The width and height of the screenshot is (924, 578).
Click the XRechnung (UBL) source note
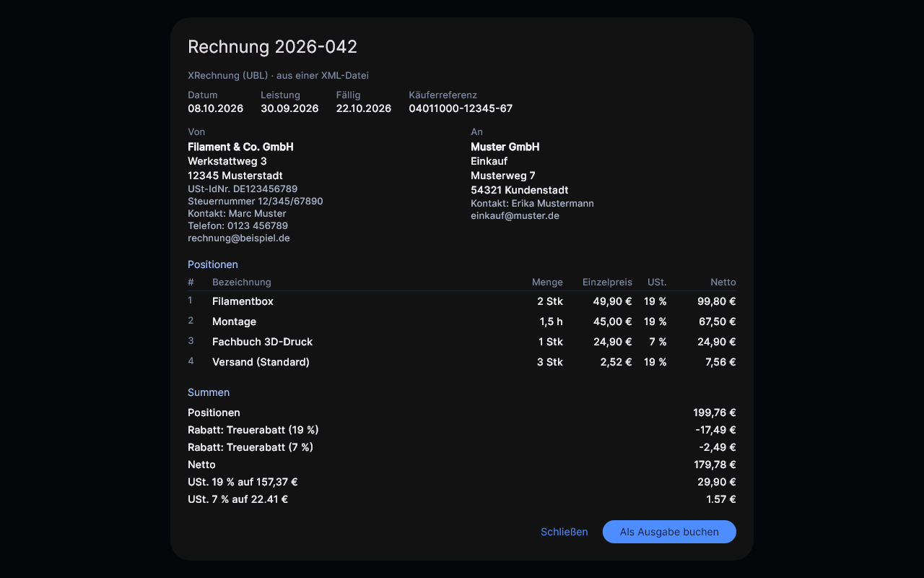point(279,75)
